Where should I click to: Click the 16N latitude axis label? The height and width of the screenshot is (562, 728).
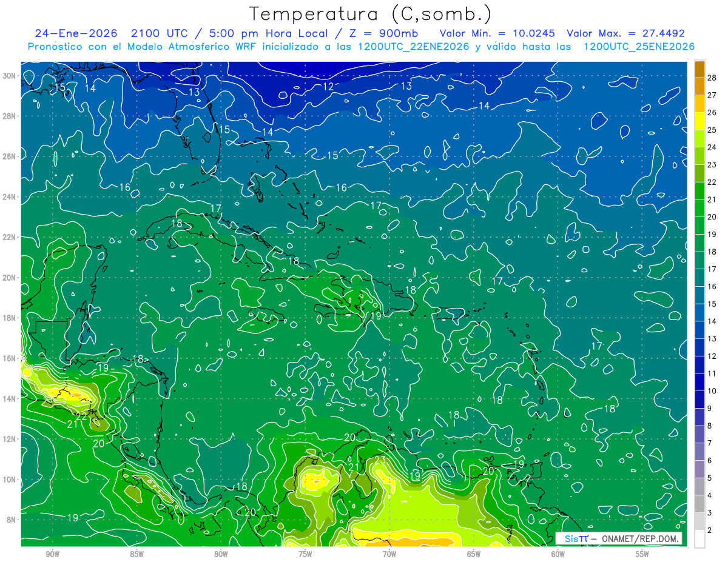10,358
